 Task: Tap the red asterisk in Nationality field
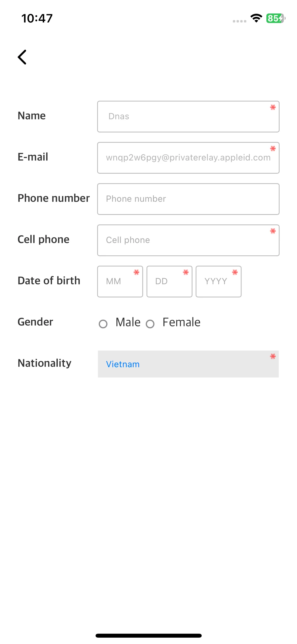(273, 356)
